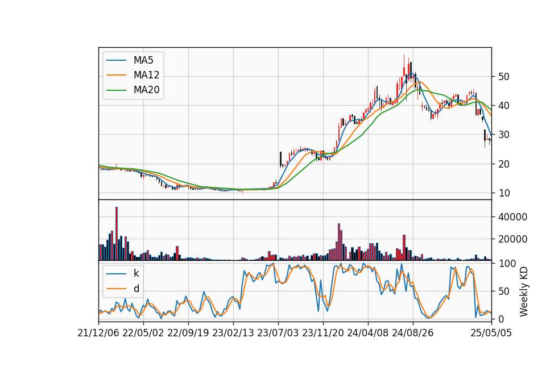Click the green MA20 legend line sample
Image resolution: width=546 pixels, height=392 pixels.
pyautogui.click(x=116, y=90)
